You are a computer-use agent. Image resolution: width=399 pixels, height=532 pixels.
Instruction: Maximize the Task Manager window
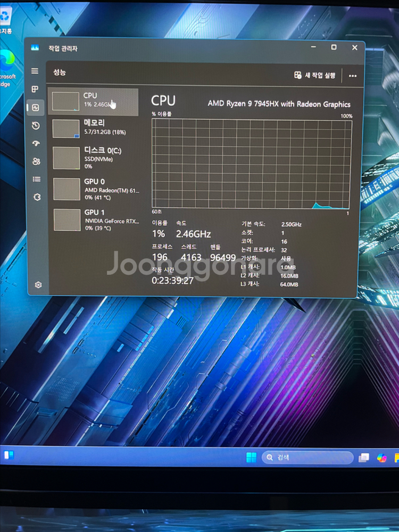[334, 47]
